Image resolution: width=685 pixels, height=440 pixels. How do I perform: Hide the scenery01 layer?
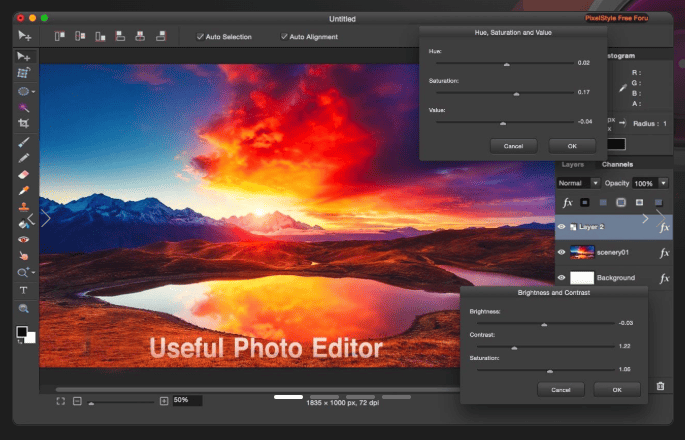click(x=561, y=252)
